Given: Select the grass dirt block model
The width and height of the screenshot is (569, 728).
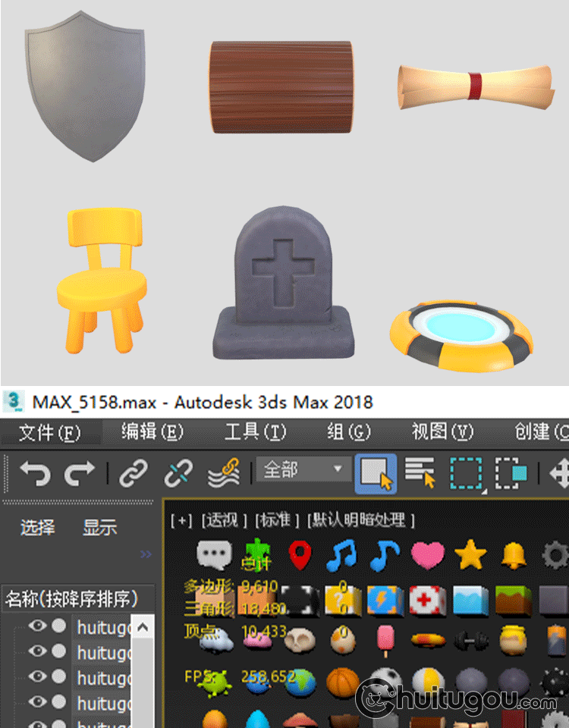Looking at the screenshot, I should tap(514, 600).
